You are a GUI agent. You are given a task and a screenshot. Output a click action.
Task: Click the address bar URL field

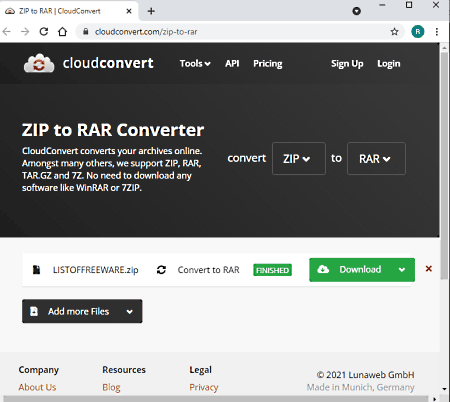click(240, 32)
